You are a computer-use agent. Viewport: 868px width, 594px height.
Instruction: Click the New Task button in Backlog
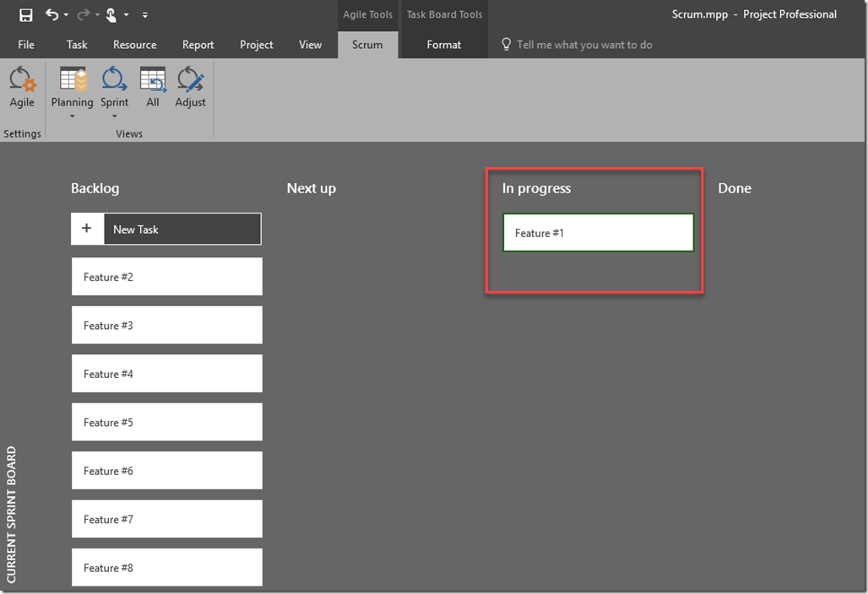coord(182,229)
